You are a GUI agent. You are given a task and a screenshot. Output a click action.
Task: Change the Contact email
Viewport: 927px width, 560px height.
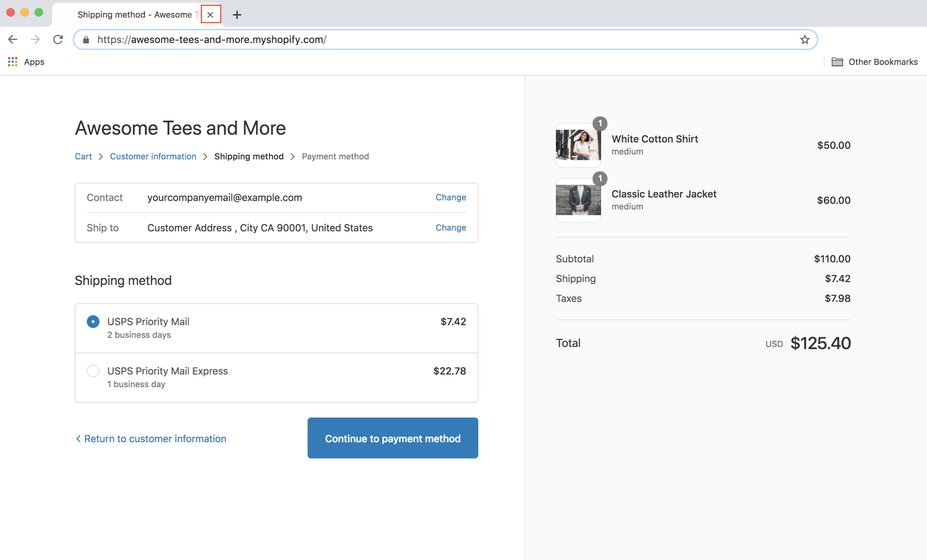point(451,198)
